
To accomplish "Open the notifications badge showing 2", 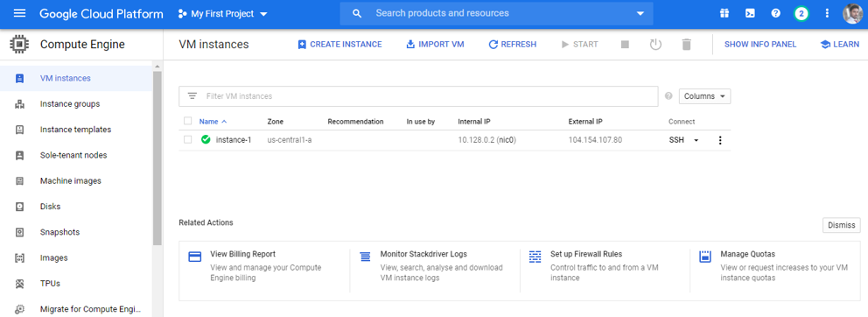I will 801,14.
